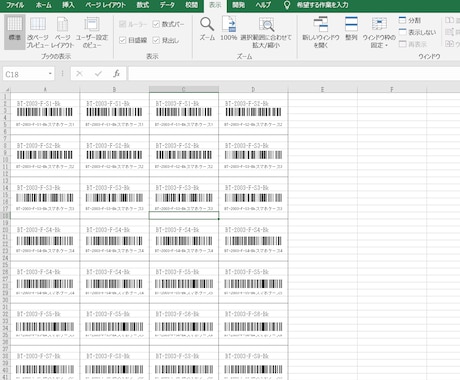
Task: Select column A header
Action: pos(45,89)
